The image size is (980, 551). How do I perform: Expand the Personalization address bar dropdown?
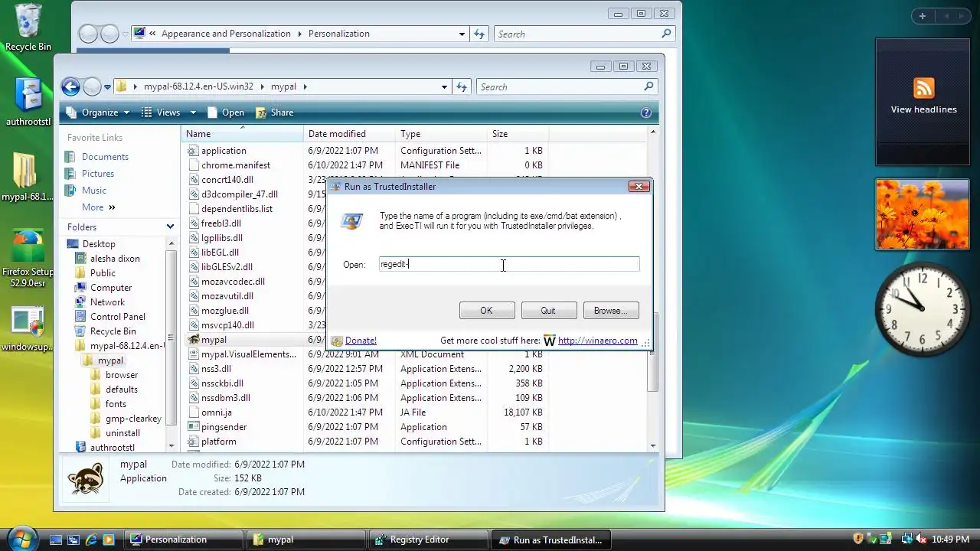pyautogui.click(x=462, y=34)
